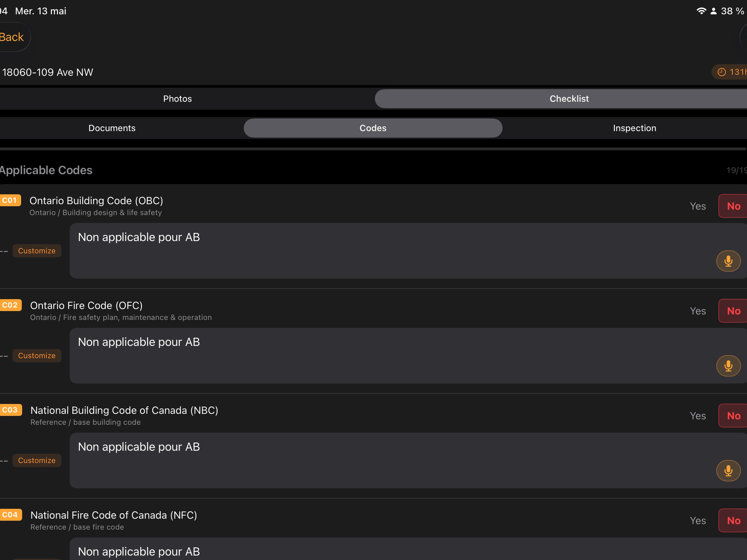
Task: Select the C02 code badge
Action: tap(10, 305)
